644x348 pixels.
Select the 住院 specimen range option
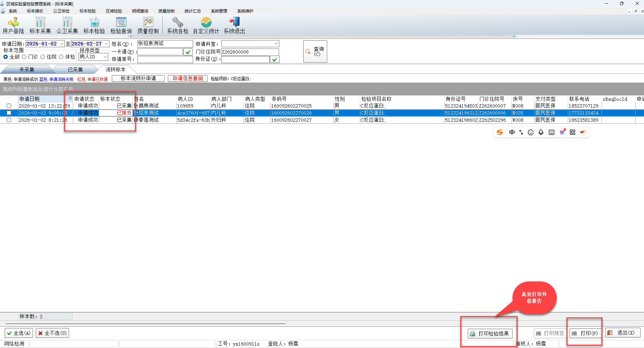(x=43, y=57)
